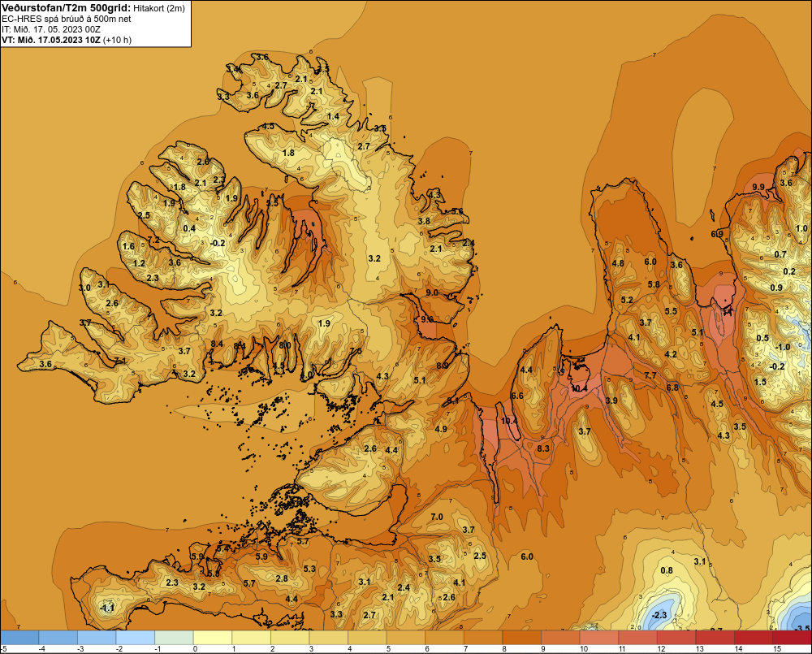Screen dimensions: 812x654
Task: Click the 7.7 temperature value
Action: 650,375
